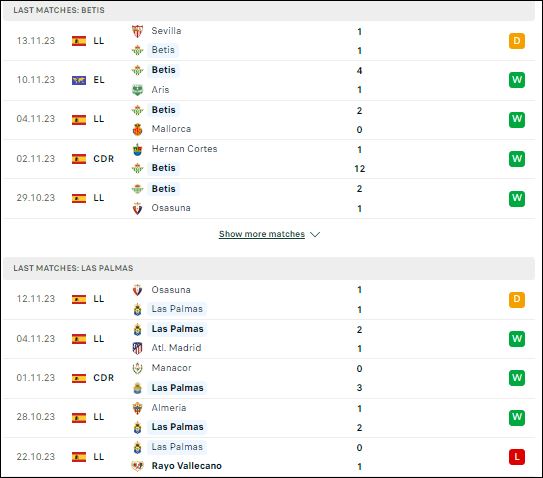Click the Atl. Madrid crest icon
Viewport: 543px width, 478px height.
pos(137,348)
